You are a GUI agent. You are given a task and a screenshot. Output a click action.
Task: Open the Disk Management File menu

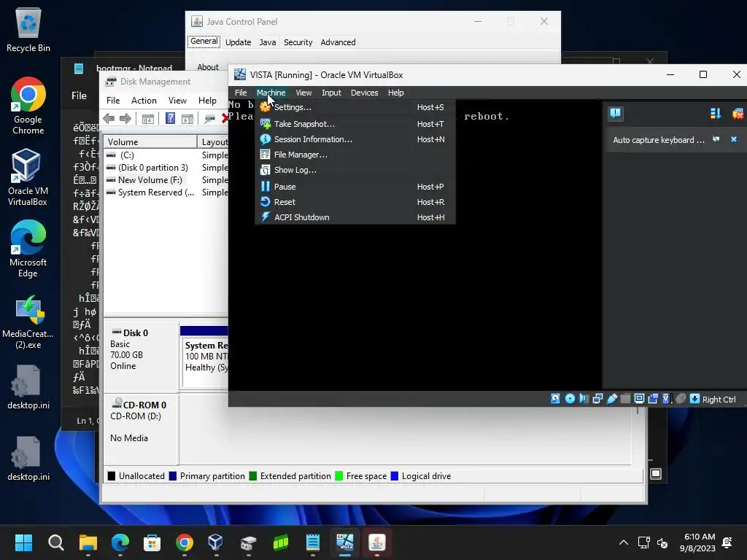point(113,101)
